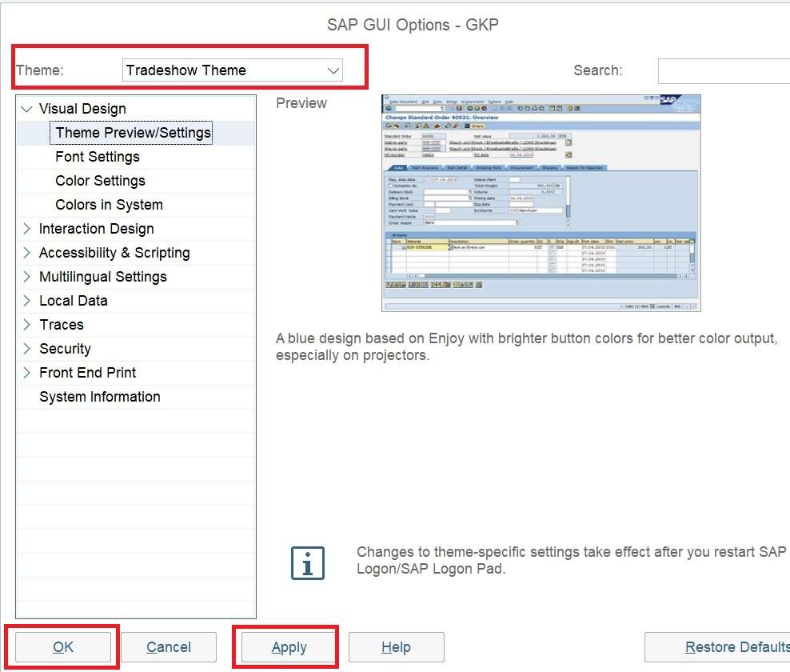The height and width of the screenshot is (672, 790).
Task: Click the Cancel button
Action: (x=168, y=646)
